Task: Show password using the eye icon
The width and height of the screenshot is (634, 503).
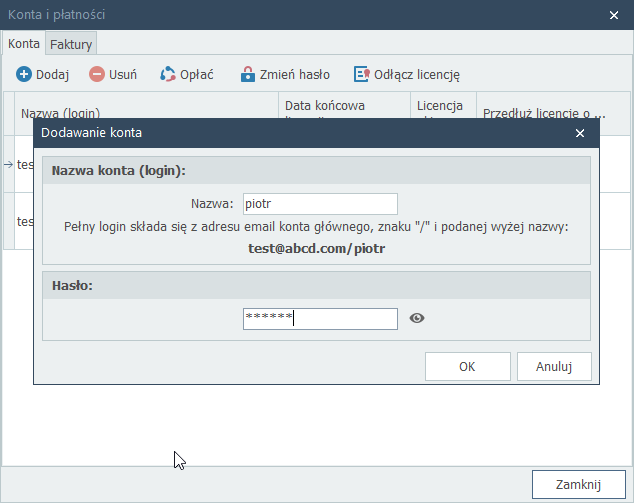Action: 417,318
